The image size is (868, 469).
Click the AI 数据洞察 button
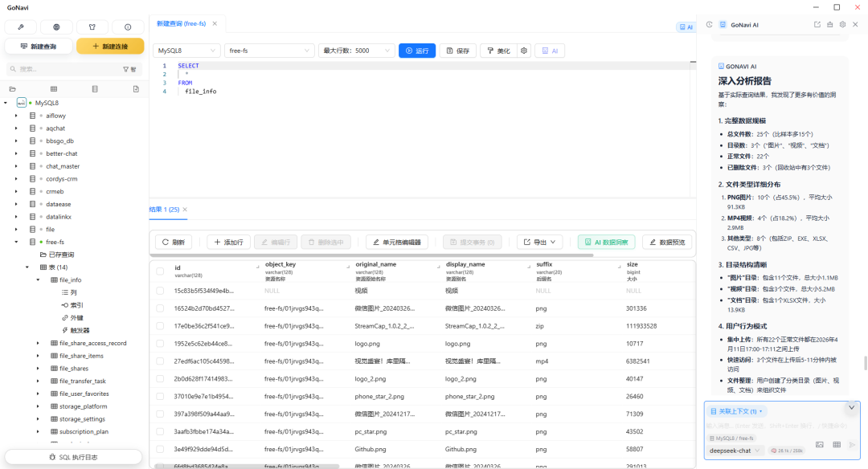(x=608, y=242)
